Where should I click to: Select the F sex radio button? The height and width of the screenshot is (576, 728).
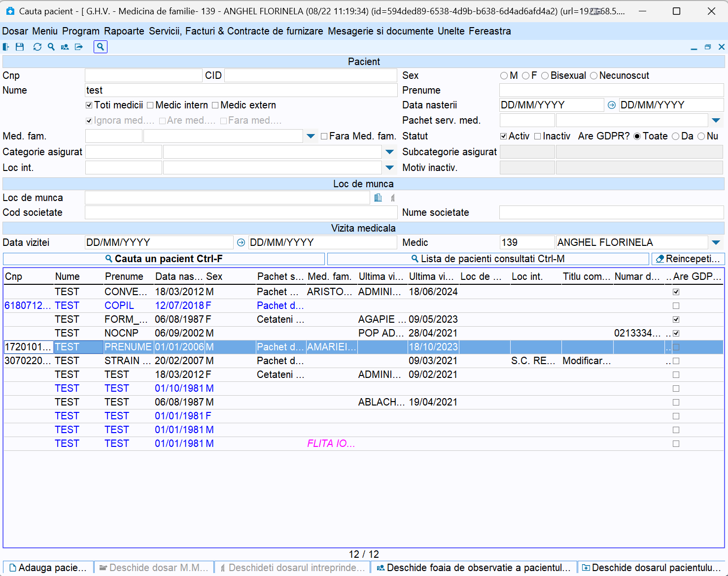[526, 76]
